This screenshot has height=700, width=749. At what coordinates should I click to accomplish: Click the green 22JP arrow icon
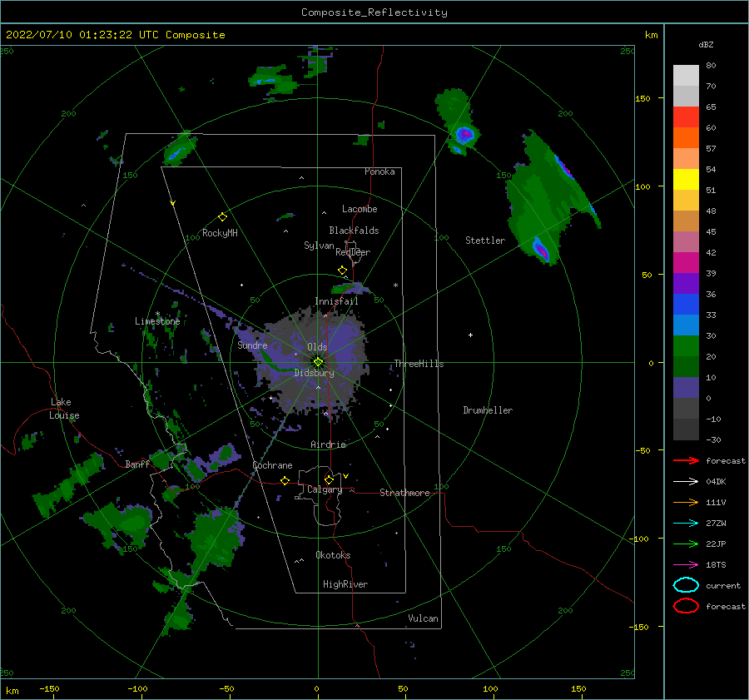686,544
